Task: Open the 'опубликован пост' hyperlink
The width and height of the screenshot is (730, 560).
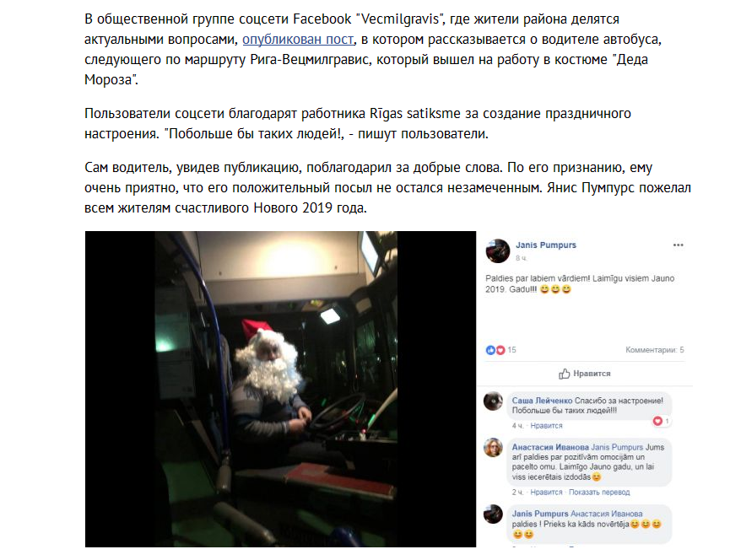Action: tap(298, 40)
